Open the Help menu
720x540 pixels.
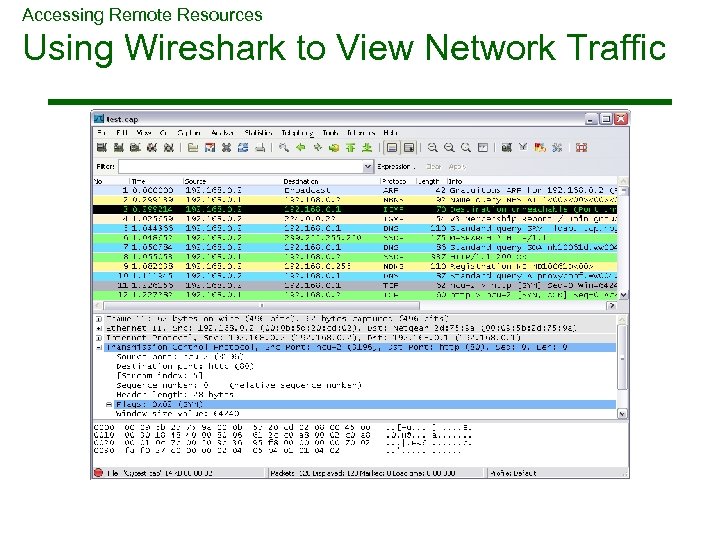coord(390,133)
